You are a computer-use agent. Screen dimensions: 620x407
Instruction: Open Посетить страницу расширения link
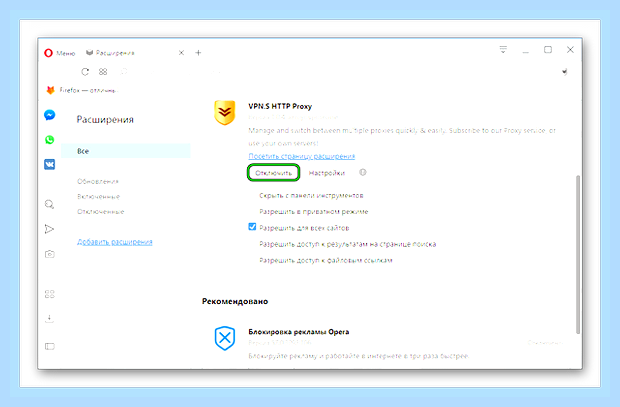pos(302,156)
